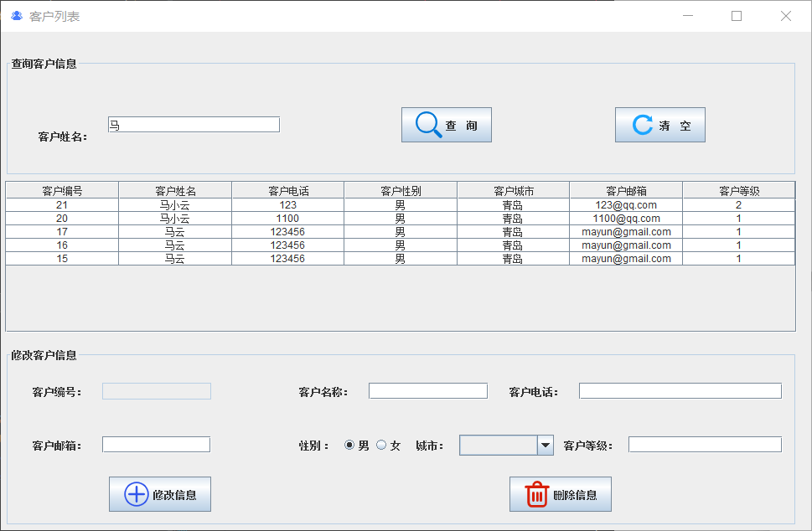Select the row with 客户编号 21
Screen dimensions: 812x531
[x=401, y=205]
